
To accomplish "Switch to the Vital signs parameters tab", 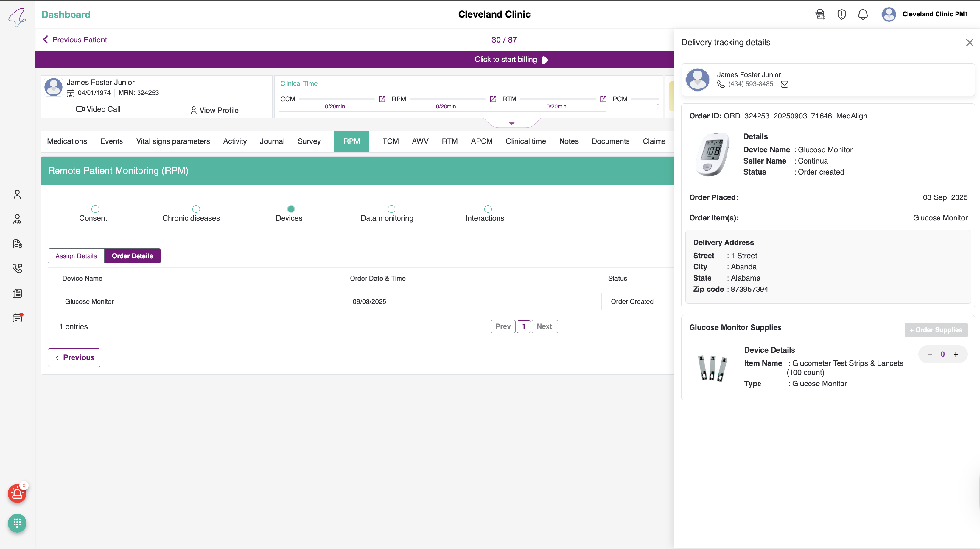I will pos(173,141).
